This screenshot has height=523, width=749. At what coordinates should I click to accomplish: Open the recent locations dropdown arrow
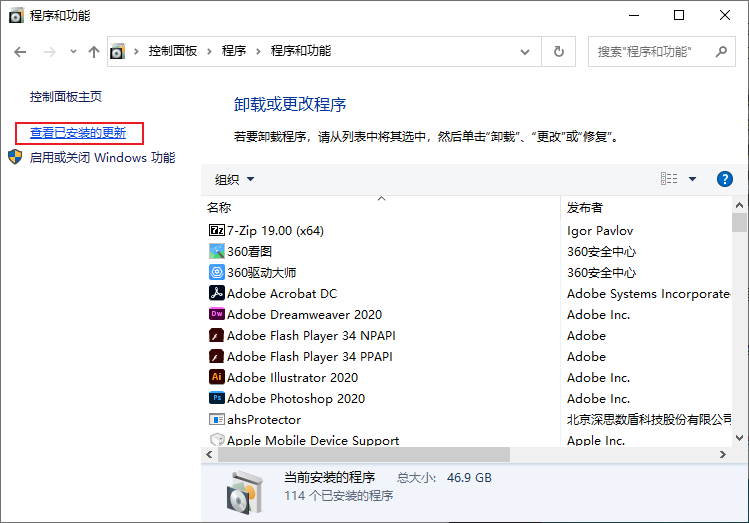click(71, 52)
